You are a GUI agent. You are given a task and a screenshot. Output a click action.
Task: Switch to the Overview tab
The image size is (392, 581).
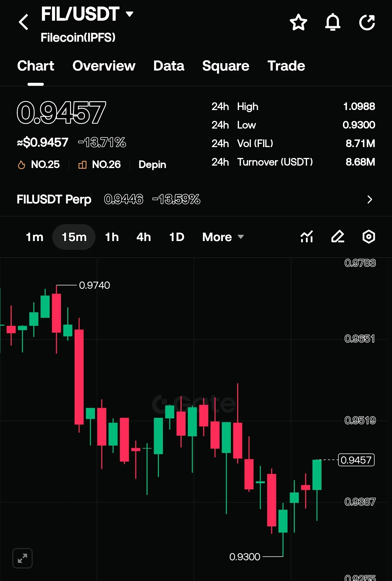pyautogui.click(x=104, y=66)
